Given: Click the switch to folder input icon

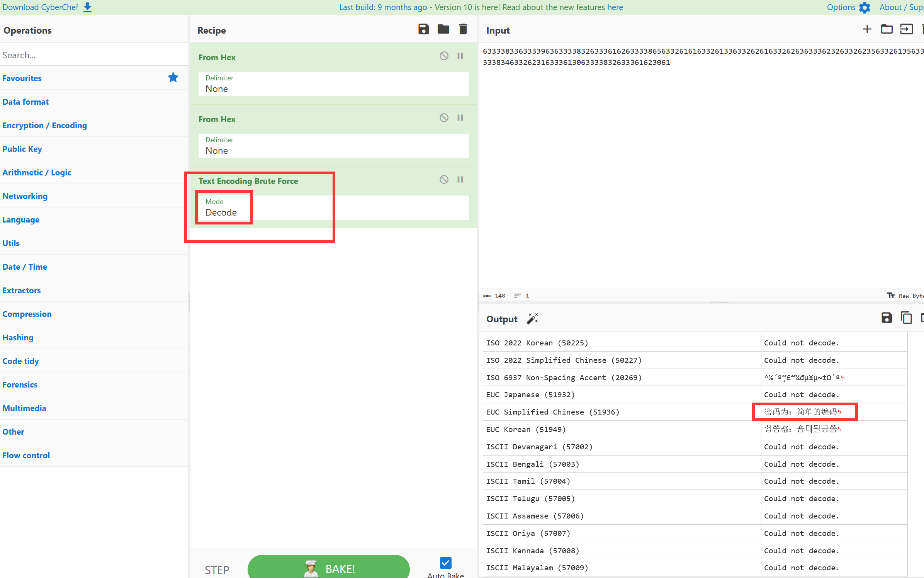Looking at the screenshot, I should [x=886, y=30].
